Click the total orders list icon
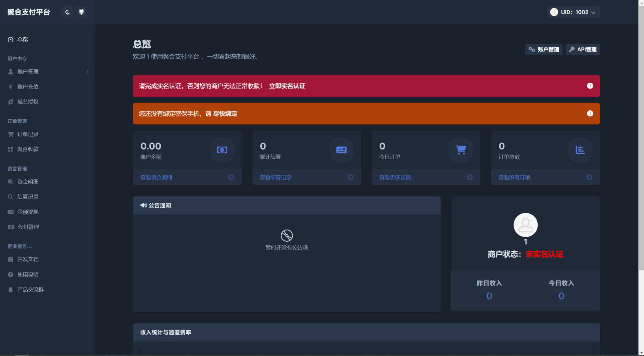This screenshot has height=356, width=644. point(580,149)
